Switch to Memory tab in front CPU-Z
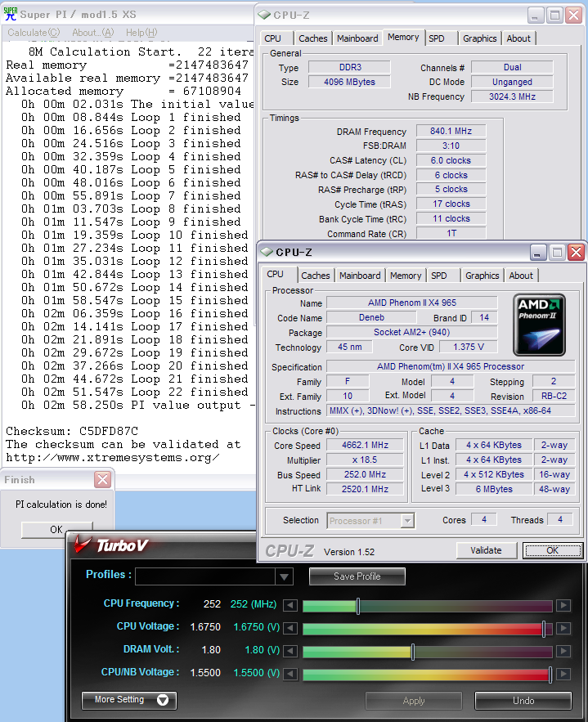This screenshot has width=588, height=722. pos(406,276)
